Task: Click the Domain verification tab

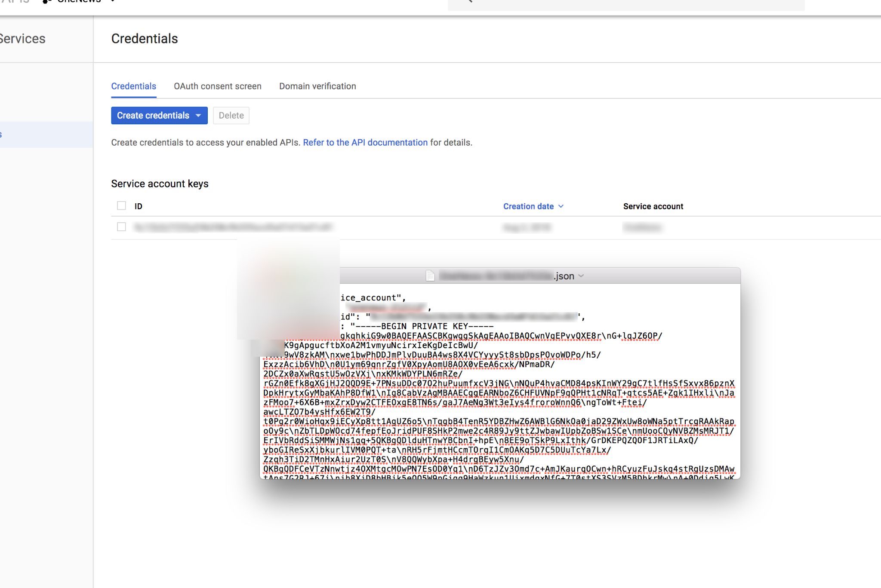Action: (x=317, y=86)
